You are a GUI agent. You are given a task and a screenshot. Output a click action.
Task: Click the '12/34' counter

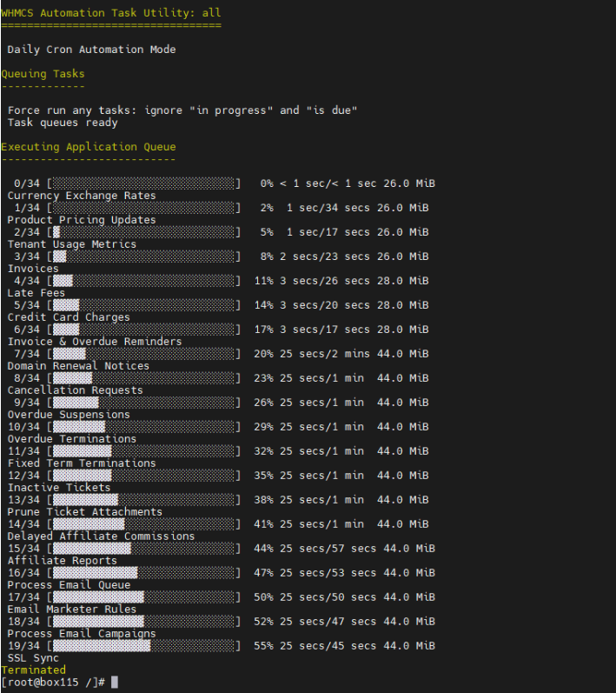(23, 475)
